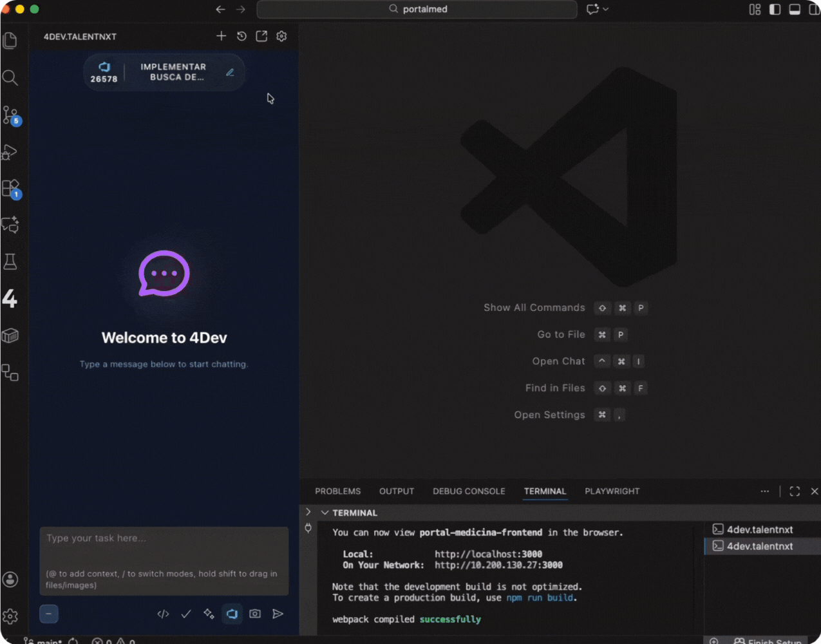Screen dimensions: 821x644
Task: Click work item 26578 task badge
Action: [104, 72]
